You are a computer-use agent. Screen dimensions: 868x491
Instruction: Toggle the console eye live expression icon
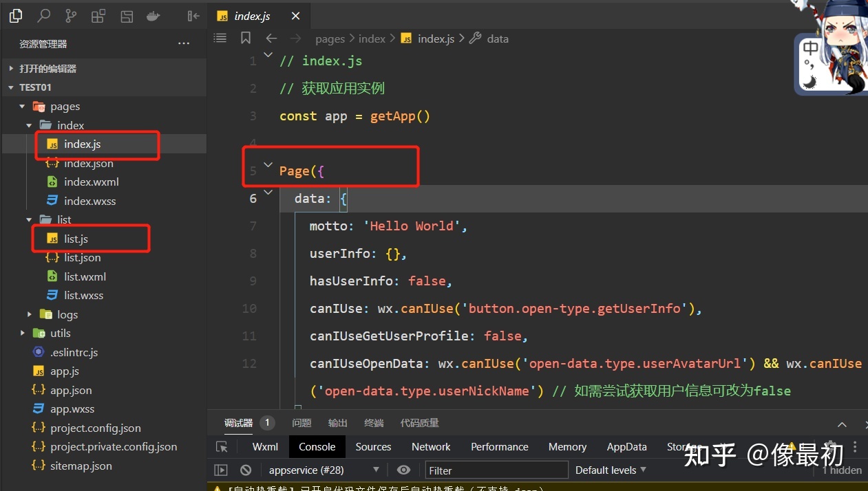coord(404,470)
